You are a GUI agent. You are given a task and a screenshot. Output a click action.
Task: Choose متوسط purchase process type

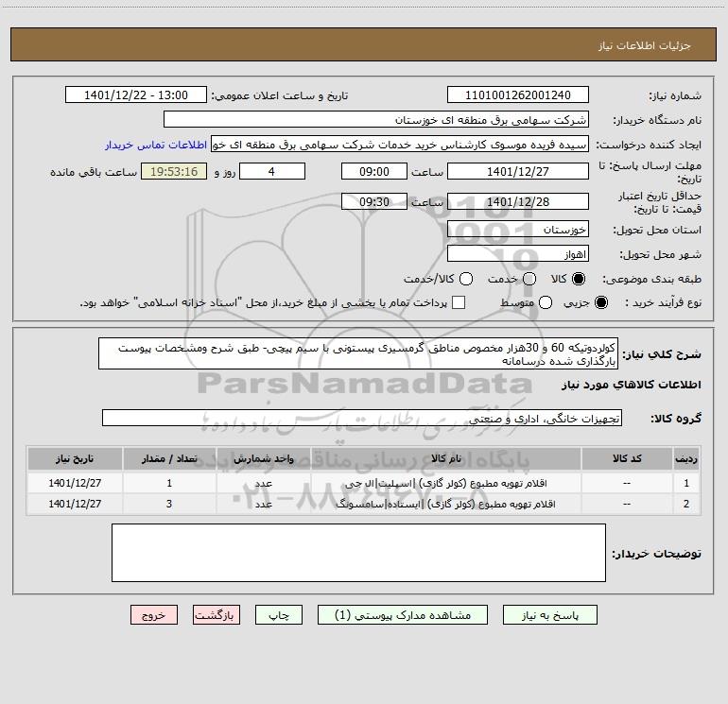click(x=529, y=302)
